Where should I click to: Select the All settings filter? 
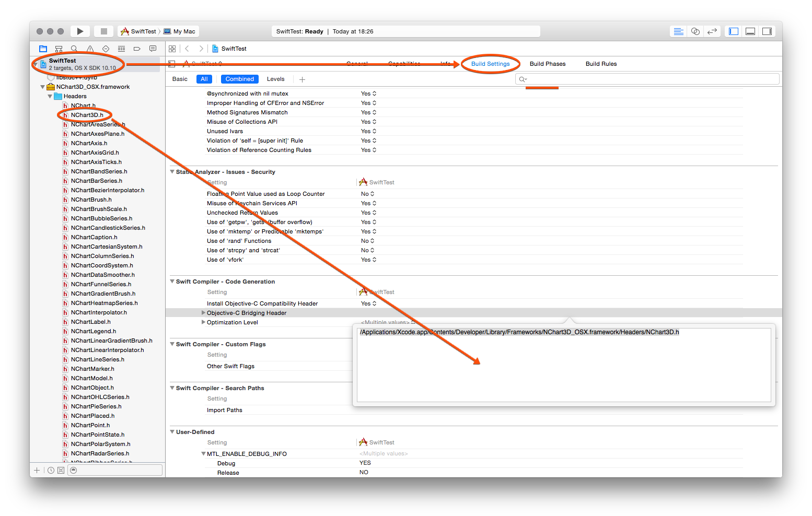pyautogui.click(x=204, y=79)
